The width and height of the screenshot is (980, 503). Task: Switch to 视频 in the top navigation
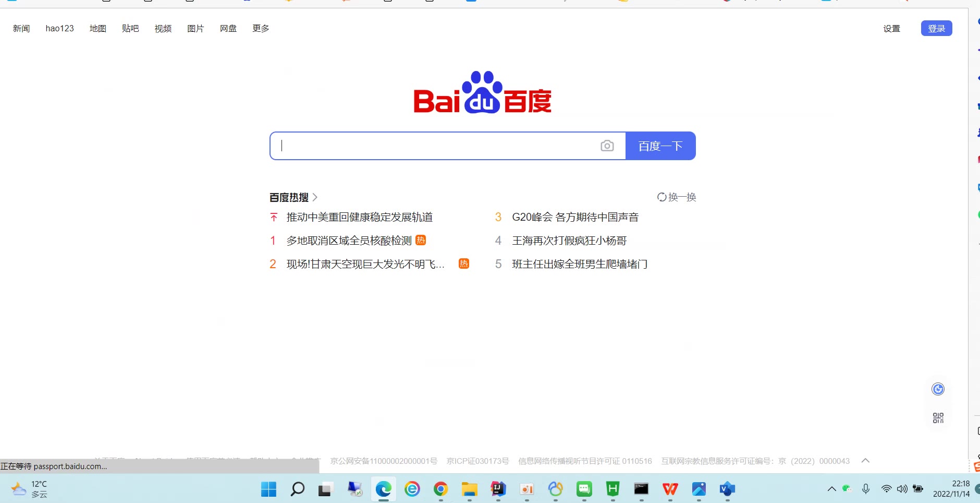(163, 28)
